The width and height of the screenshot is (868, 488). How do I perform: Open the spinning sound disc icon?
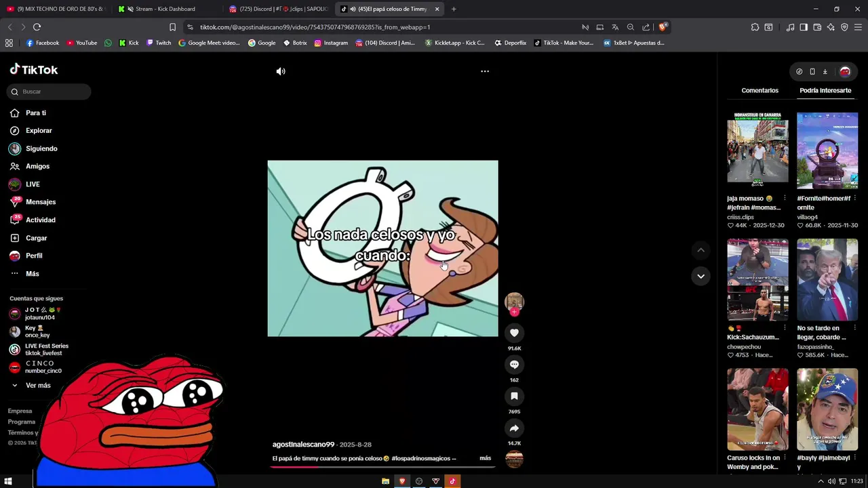(x=514, y=460)
